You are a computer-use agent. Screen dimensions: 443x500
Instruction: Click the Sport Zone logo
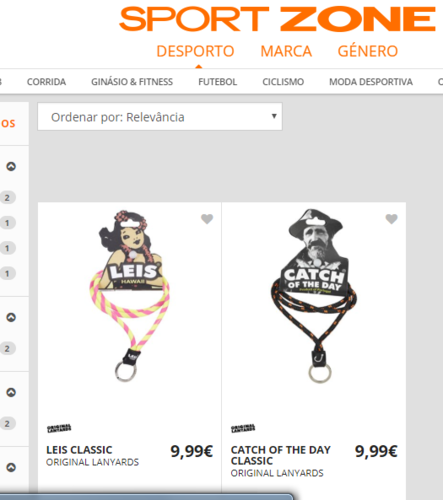[277, 19]
